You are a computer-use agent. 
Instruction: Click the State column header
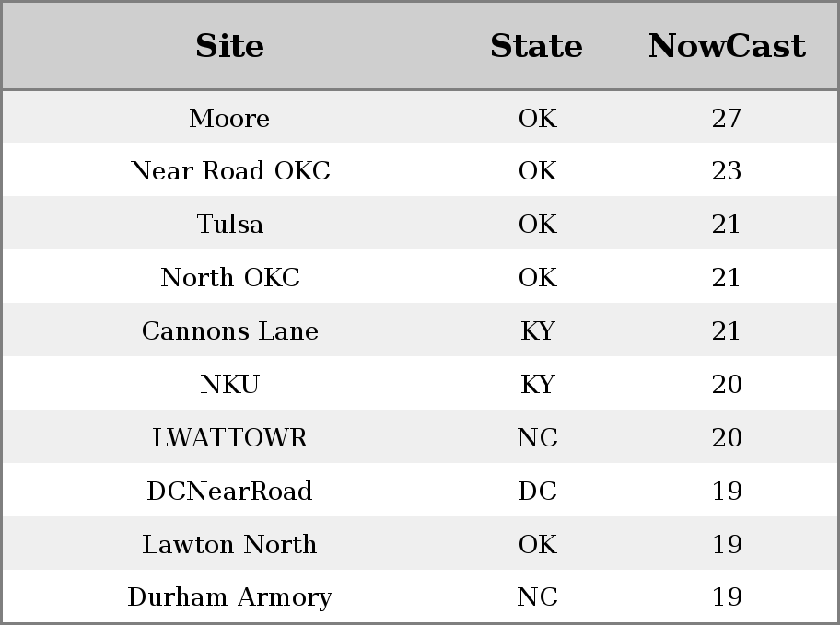[x=536, y=46]
